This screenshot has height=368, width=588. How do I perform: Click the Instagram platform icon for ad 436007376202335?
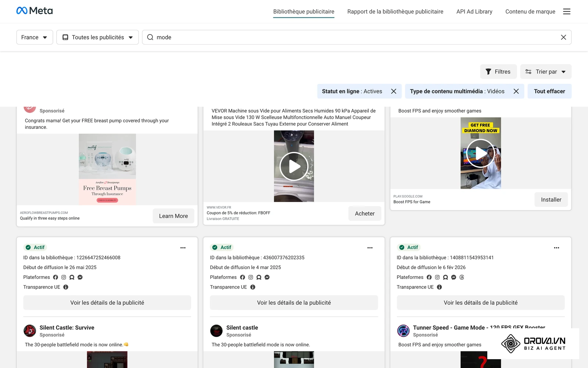tap(251, 277)
